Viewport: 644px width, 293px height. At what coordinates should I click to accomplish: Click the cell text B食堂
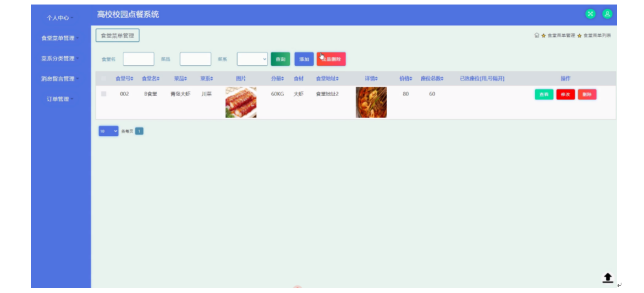[151, 94]
